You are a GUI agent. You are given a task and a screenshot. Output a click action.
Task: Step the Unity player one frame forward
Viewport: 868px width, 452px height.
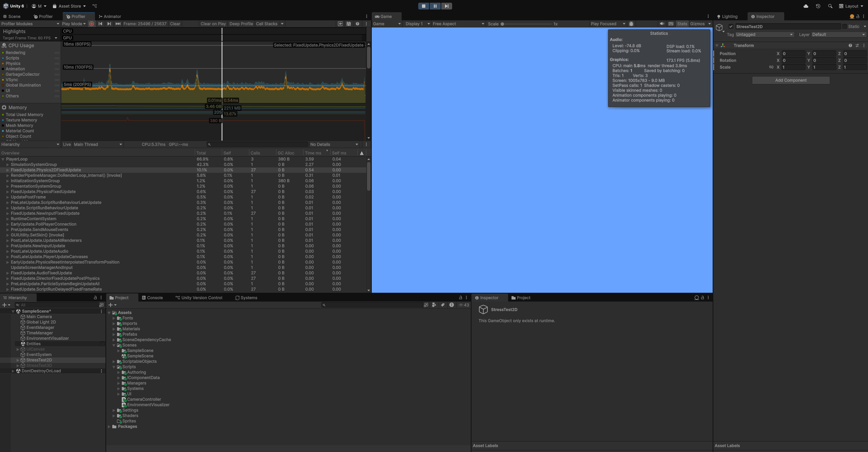click(x=446, y=6)
